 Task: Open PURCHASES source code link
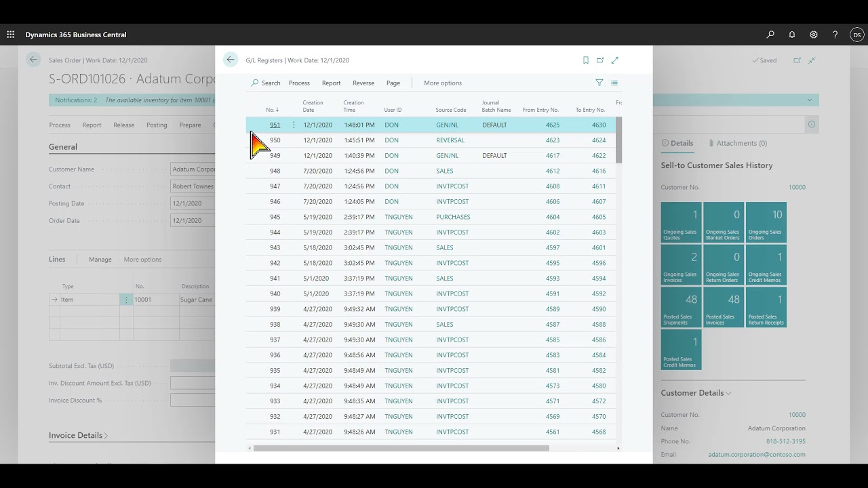pos(453,217)
